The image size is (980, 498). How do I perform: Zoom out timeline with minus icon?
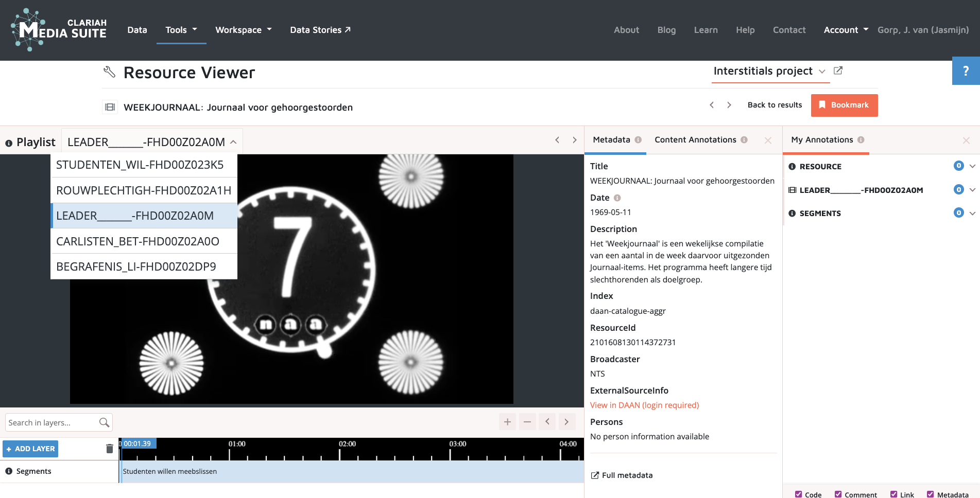click(x=527, y=422)
